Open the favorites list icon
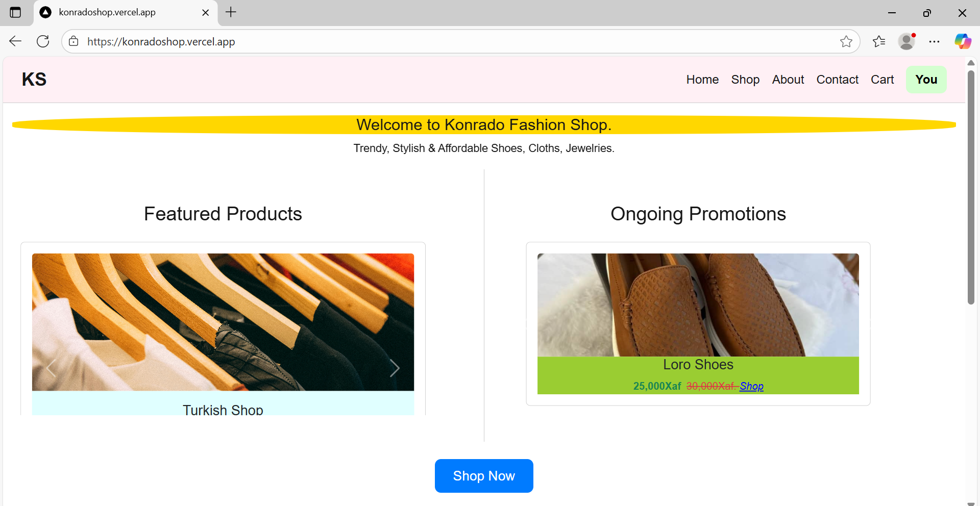 pyautogui.click(x=878, y=41)
